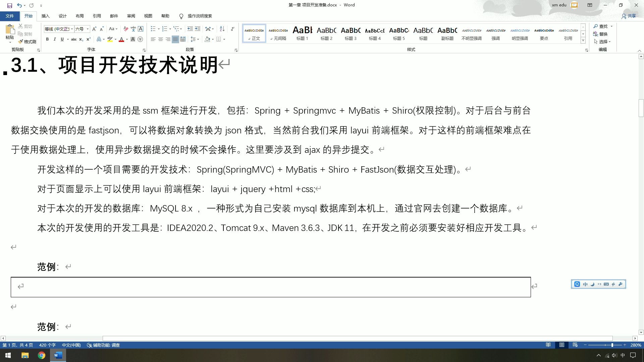Toggle italic formatting
644x362 pixels.
point(54,39)
